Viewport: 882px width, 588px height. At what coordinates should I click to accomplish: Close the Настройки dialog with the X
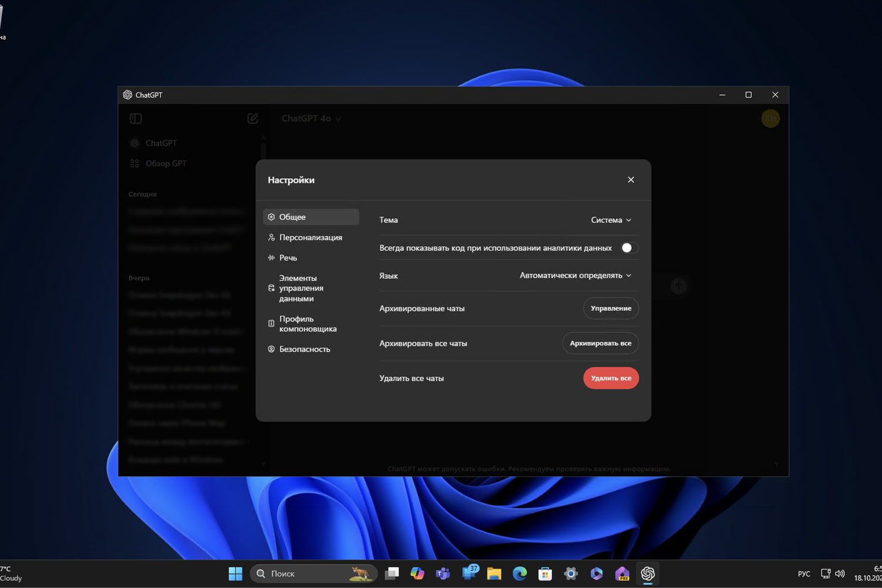click(x=631, y=180)
